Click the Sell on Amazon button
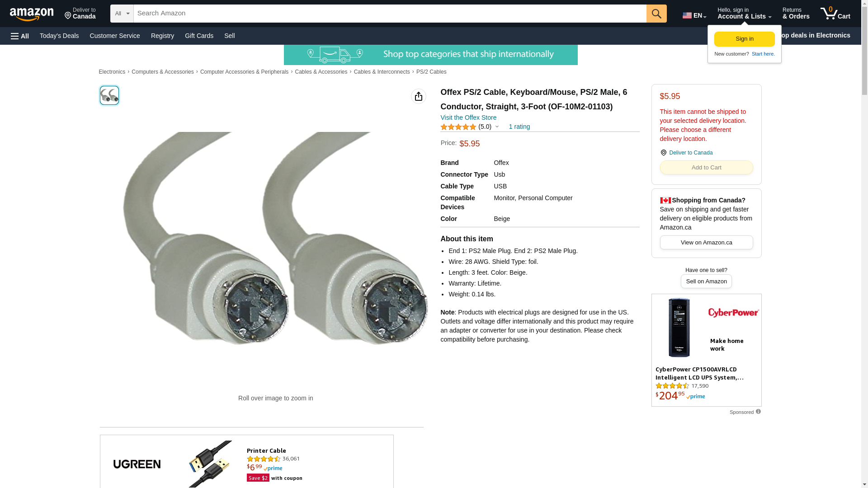Viewport: 868px width, 488px height. click(706, 281)
